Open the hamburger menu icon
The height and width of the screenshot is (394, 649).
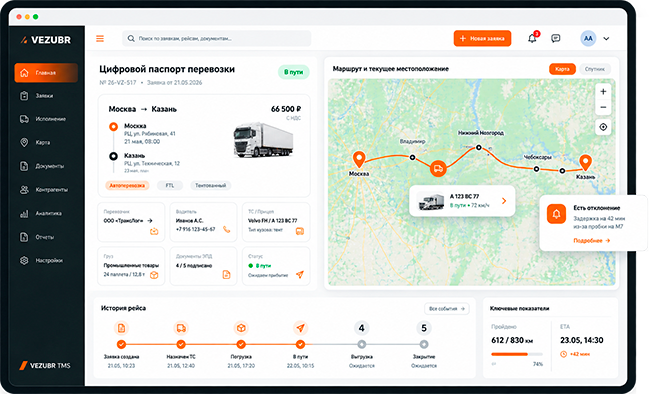[100, 38]
